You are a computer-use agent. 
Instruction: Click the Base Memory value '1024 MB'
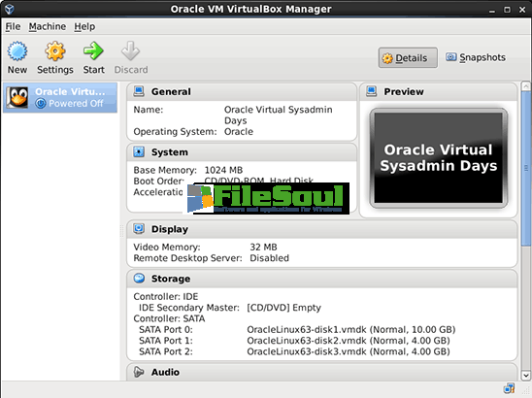pyautogui.click(x=223, y=170)
